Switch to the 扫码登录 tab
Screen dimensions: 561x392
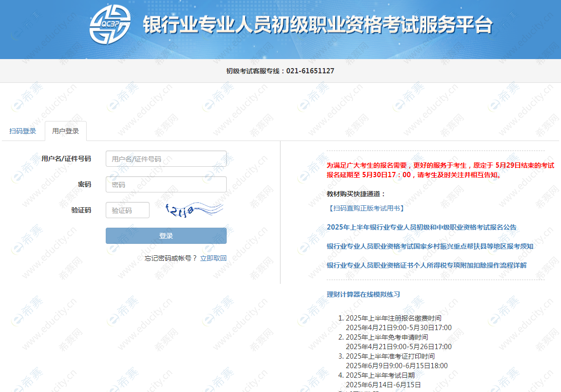coord(22,131)
